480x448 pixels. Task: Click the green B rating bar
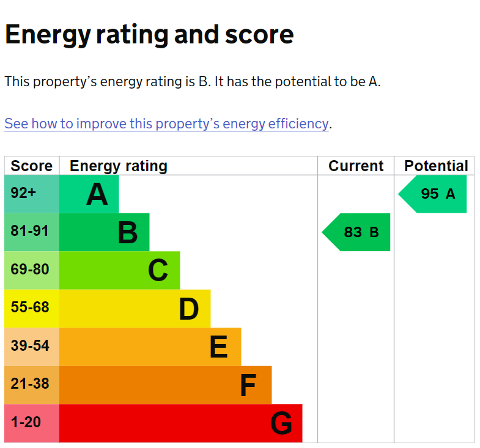(104, 232)
